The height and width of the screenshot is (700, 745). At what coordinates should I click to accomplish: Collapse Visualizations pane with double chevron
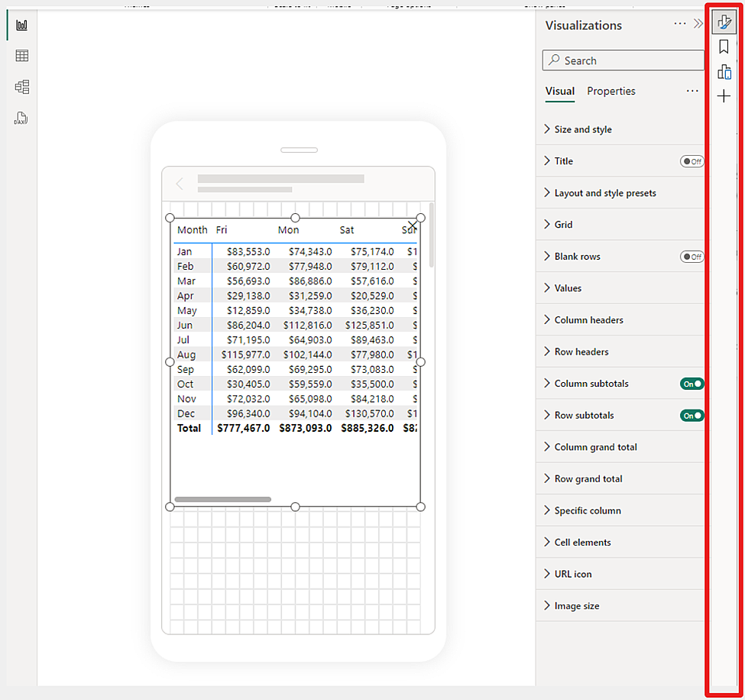click(x=698, y=24)
